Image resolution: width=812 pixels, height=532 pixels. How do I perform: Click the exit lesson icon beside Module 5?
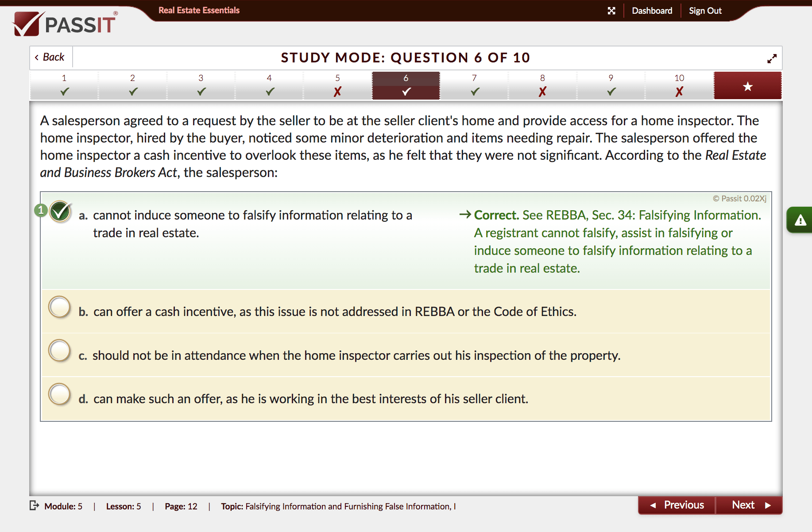34,505
